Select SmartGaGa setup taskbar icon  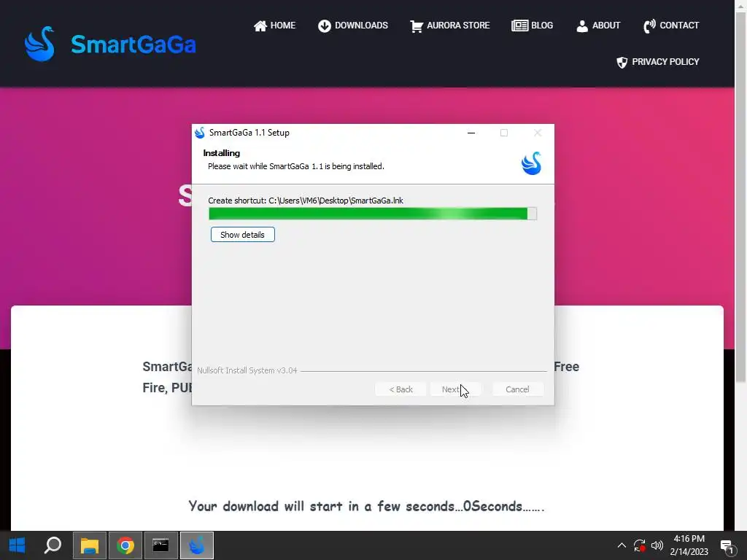click(197, 545)
